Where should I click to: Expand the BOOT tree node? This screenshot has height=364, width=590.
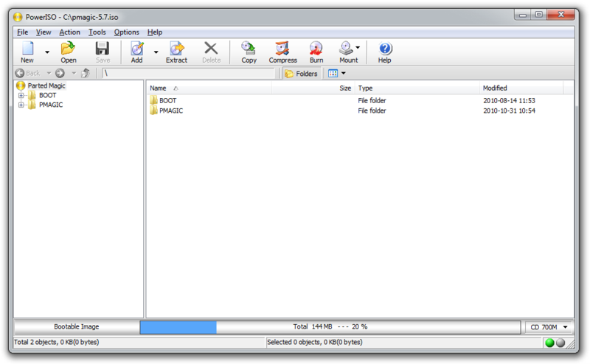21,95
